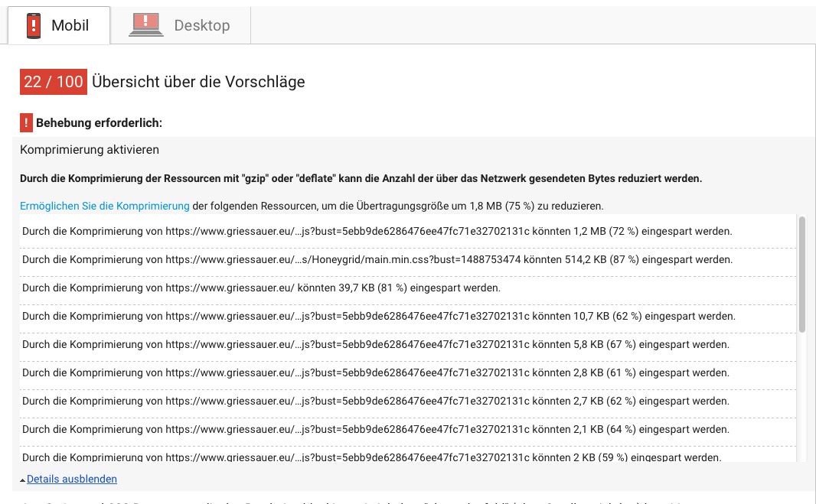
Task: Select the row saving 2,8 KB (61 %)
Action: point(375,372)
